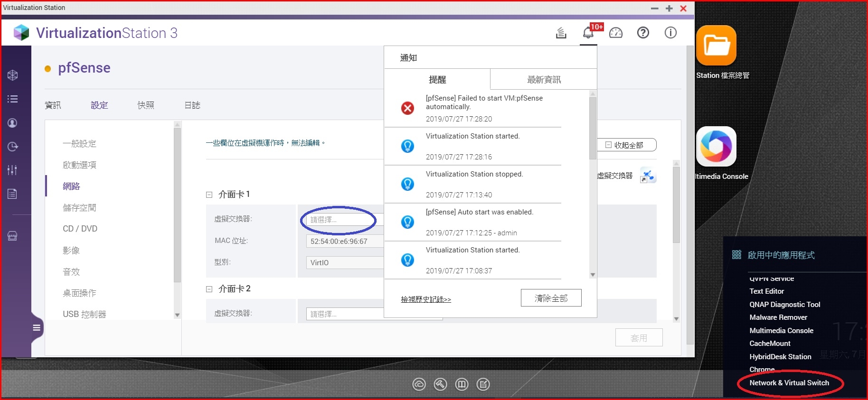Select 桌面操作 in settings menu
The image size is (868, 400).
coord(79,293)
